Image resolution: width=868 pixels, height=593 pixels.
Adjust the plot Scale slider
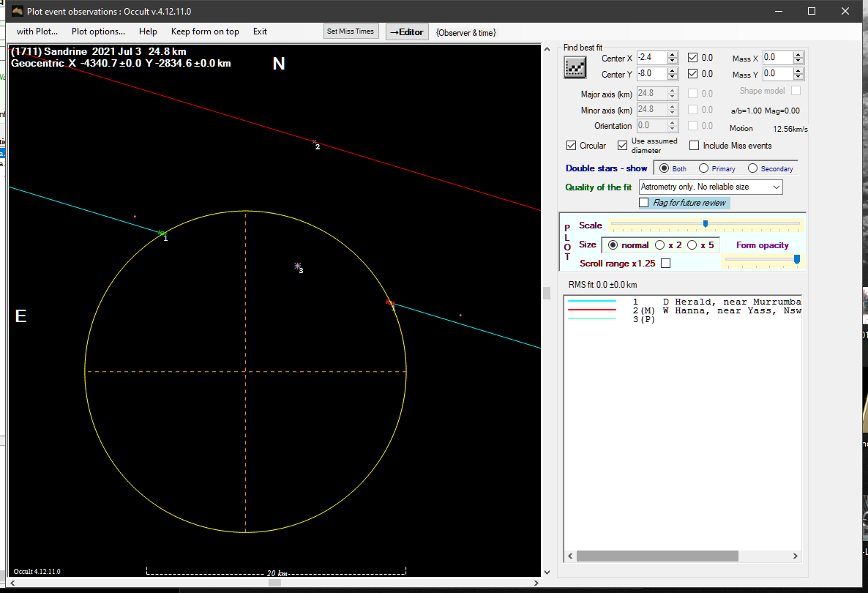tap(706, 224)
